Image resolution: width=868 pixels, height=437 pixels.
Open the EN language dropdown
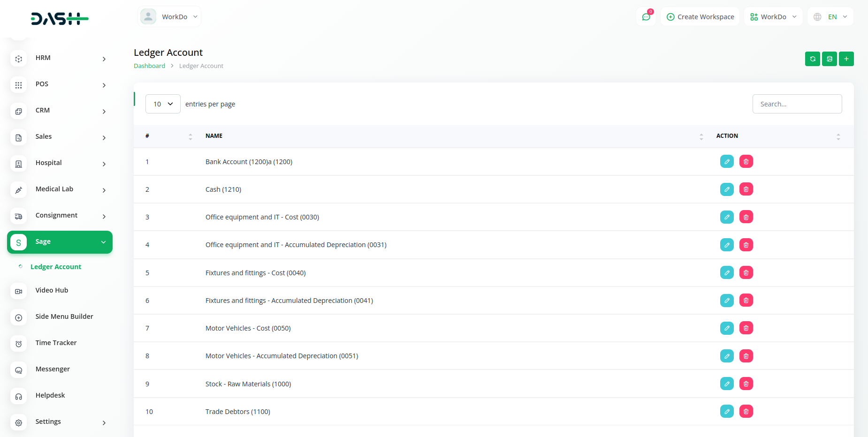[830, 17]
